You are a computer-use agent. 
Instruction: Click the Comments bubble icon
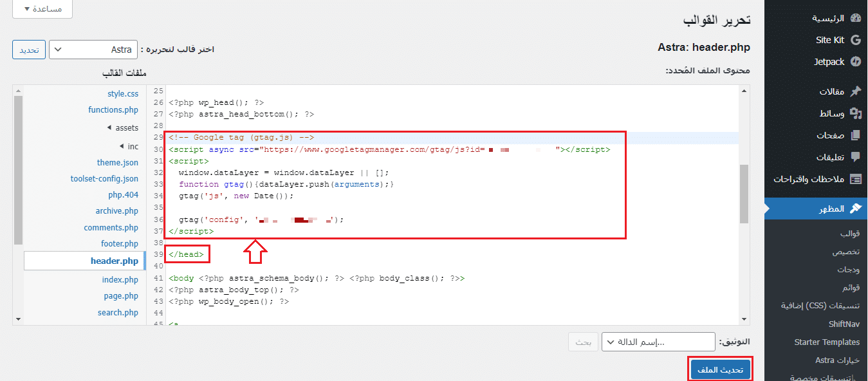coord(855,157)
